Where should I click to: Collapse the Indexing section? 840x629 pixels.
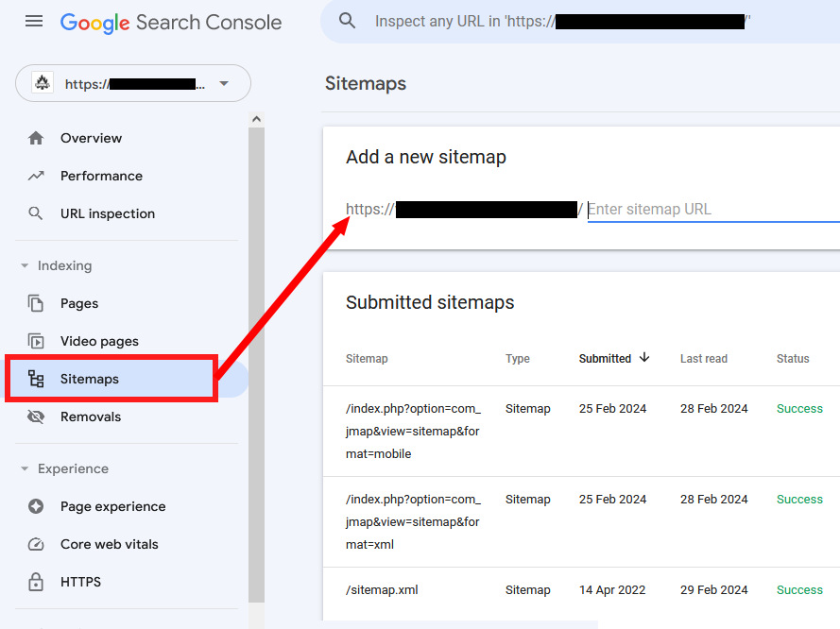[25, 266]
